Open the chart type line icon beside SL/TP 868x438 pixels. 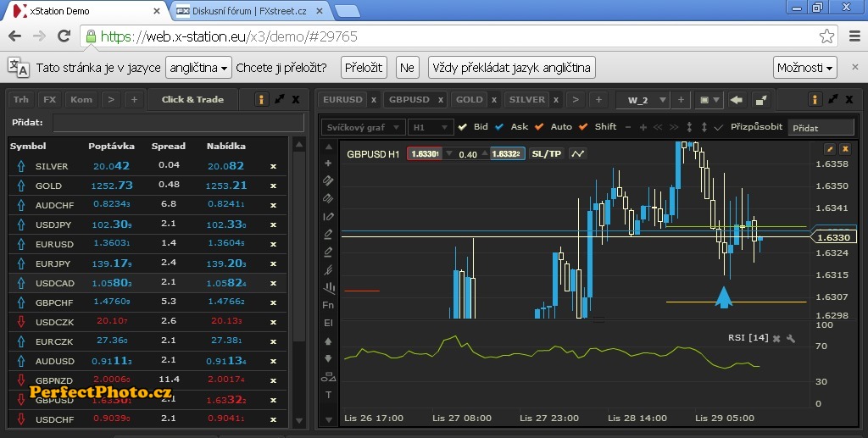[577, 153]
